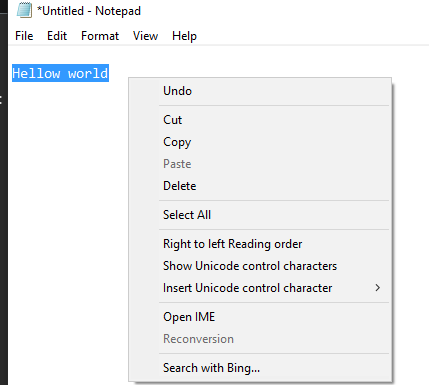
Task: Select Open IME option
Action: [x=260, y=317]
